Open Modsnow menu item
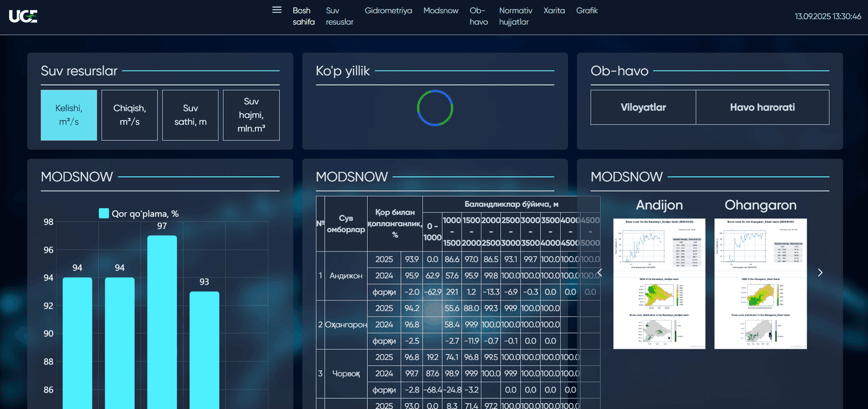 pos(441,11)
